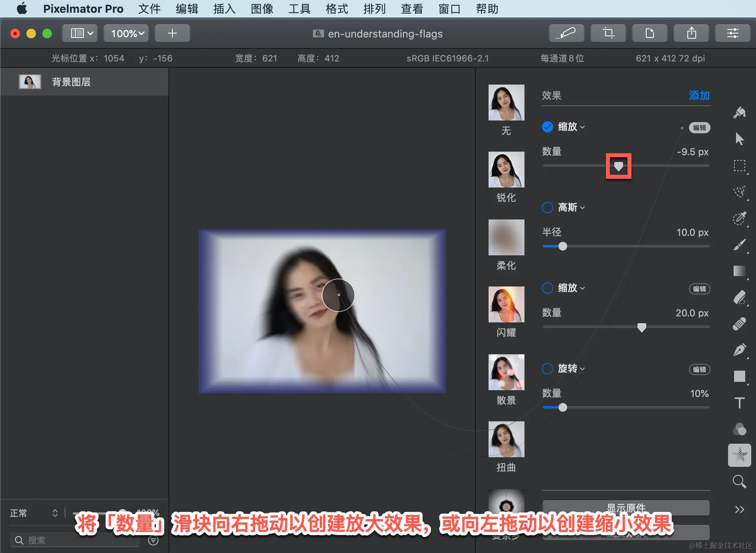Open the Share menu icon
The height and width of the screenshot is (553, 756).
(x=691, y=33)
